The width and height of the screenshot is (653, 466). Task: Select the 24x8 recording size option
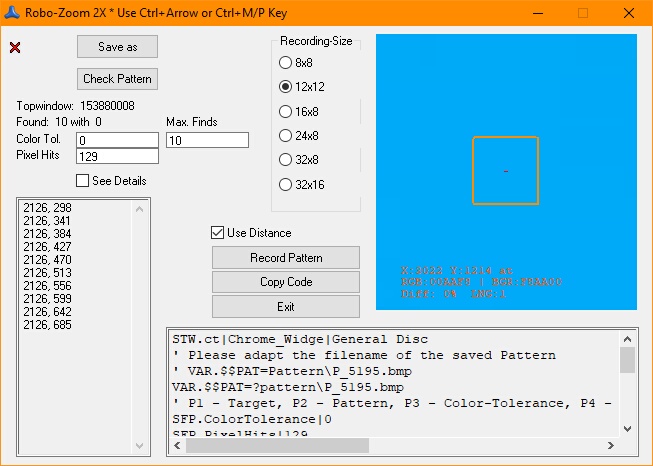coord(285,136)
